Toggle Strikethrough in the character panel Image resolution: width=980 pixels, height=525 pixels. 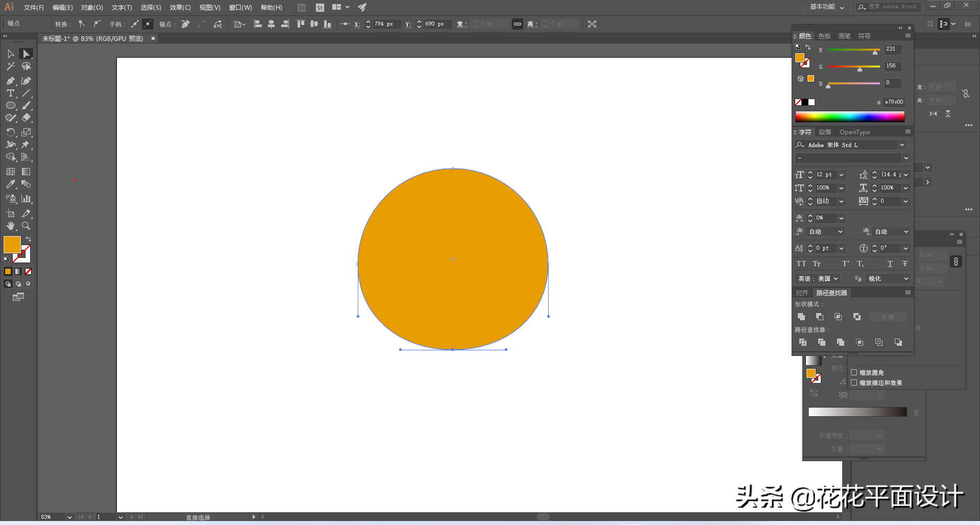coord(905,264)
